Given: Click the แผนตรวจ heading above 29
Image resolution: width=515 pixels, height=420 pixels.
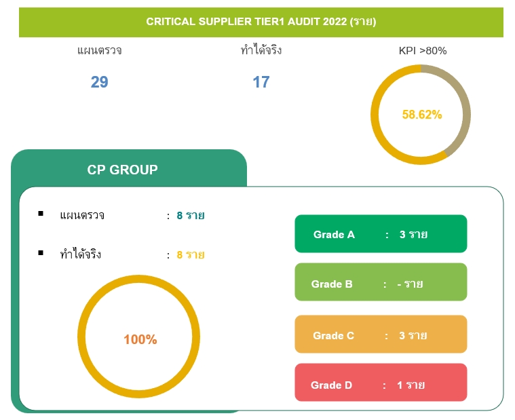Looking at the screenshot, I should pyautogui.click(x=100, y=51).
